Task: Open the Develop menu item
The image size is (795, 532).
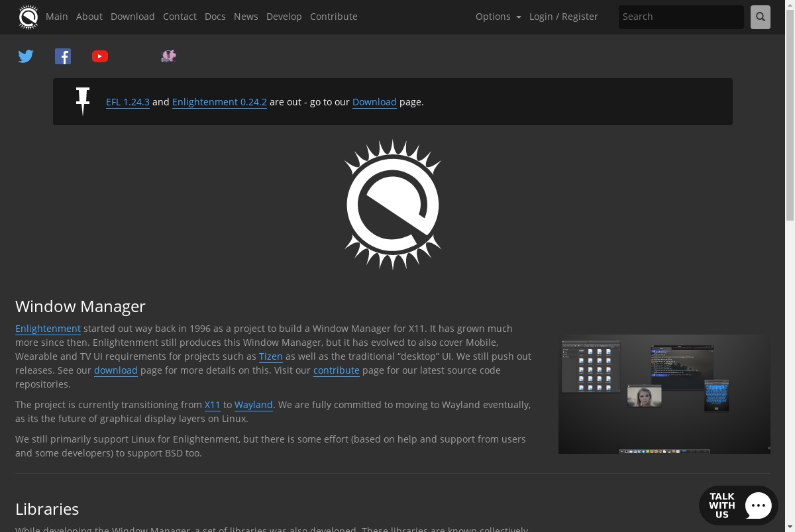Action: 284,17
